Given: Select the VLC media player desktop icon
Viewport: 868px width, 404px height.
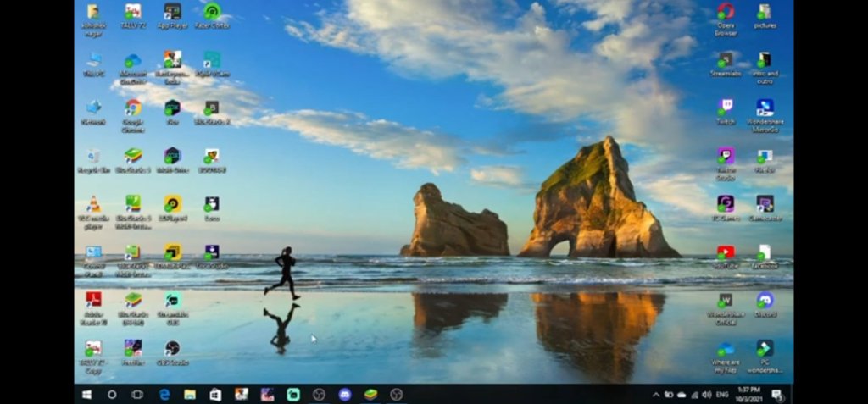Looking at the screenshot, I should [x=93, y=205].
